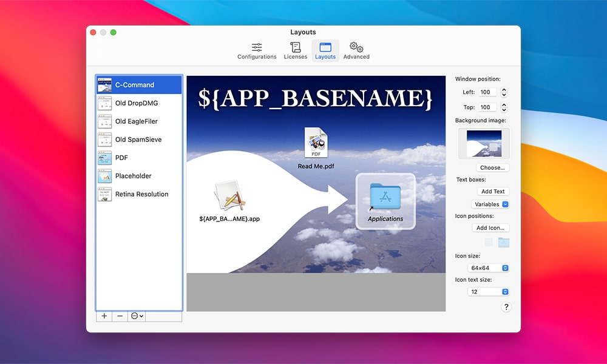This screenshot has width=607, height=364.
Task: Increment the Left window position stepper
Action: point(503,89)
